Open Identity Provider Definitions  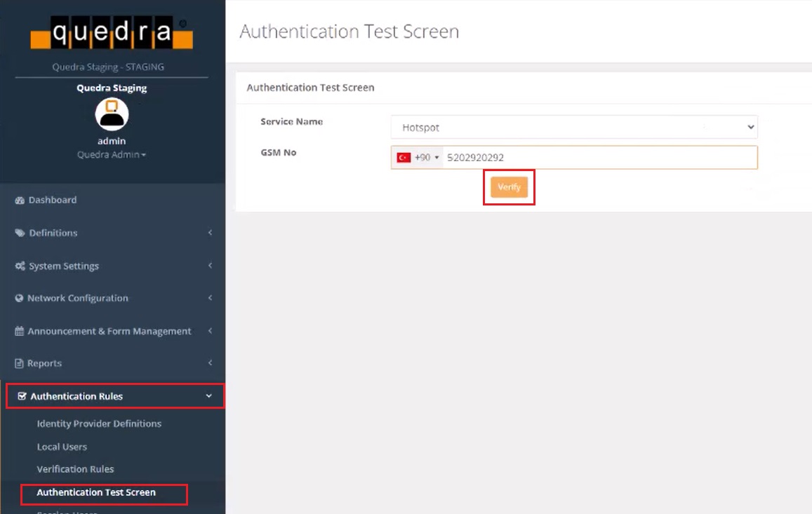[99, 424]
